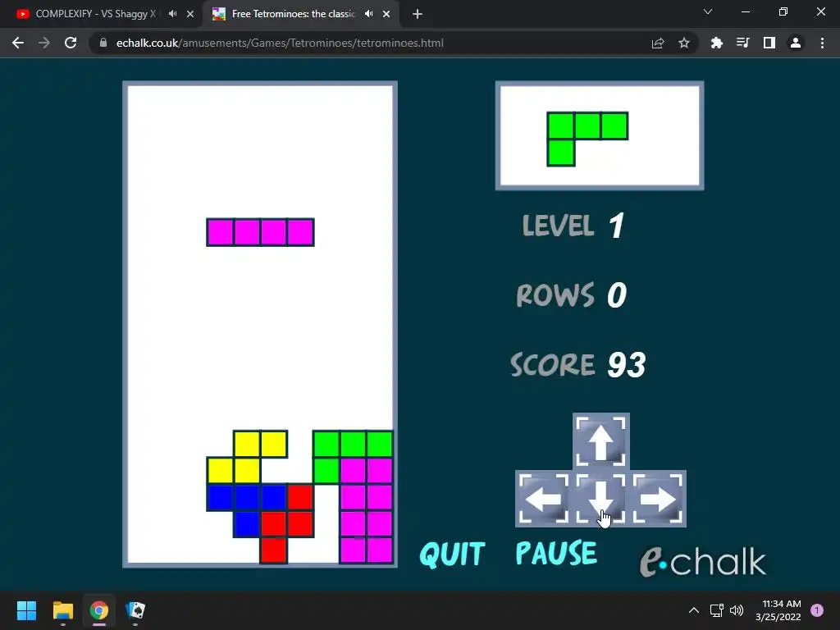Click the left arrow move control
Image resolution: width=840 pixels, height=630 pixels.
[544, 499]
